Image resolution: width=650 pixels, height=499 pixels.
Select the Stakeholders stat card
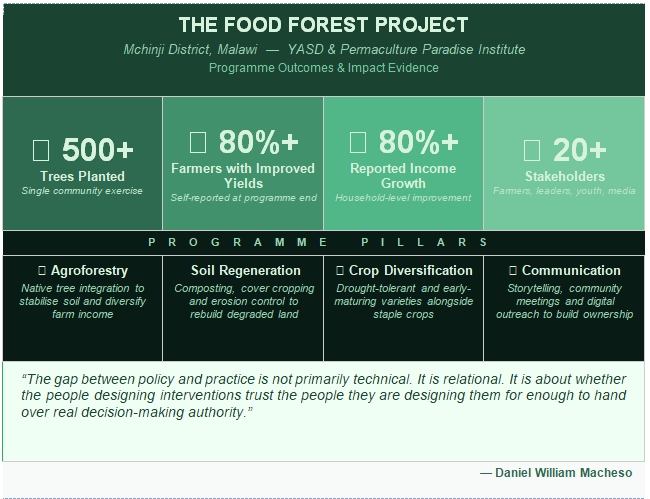(564, 163)
